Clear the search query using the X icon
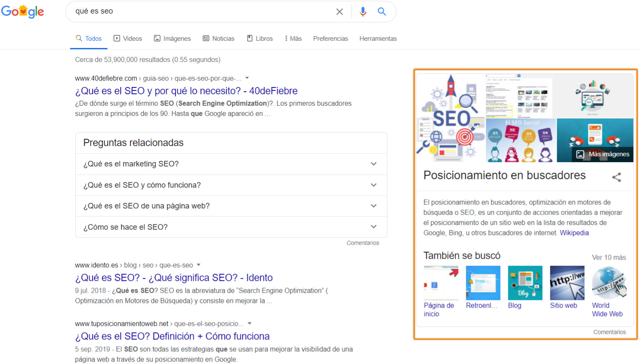The width and height of the screenshot is (640, 364). [x=340, y=11]
